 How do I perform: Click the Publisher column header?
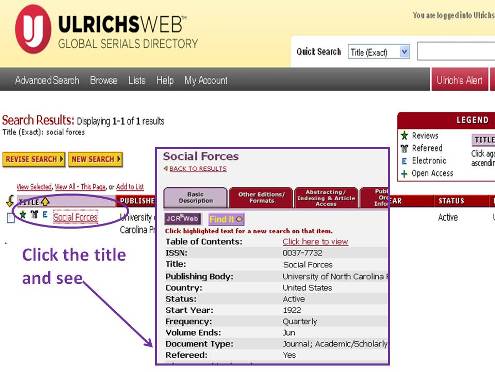[137, 201]
